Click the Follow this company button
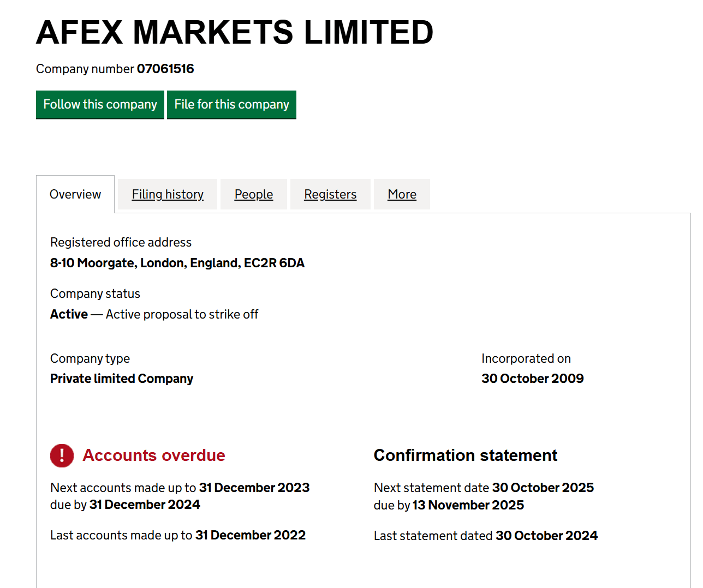The height and width of the screenshot is (588, 703). coord(100,105)
